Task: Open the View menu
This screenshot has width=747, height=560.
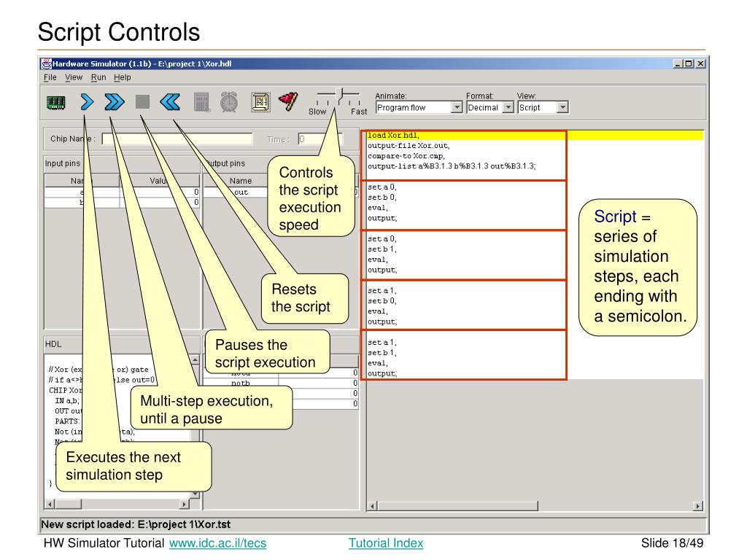Action: pyautogui.click(x=74, y=77)
